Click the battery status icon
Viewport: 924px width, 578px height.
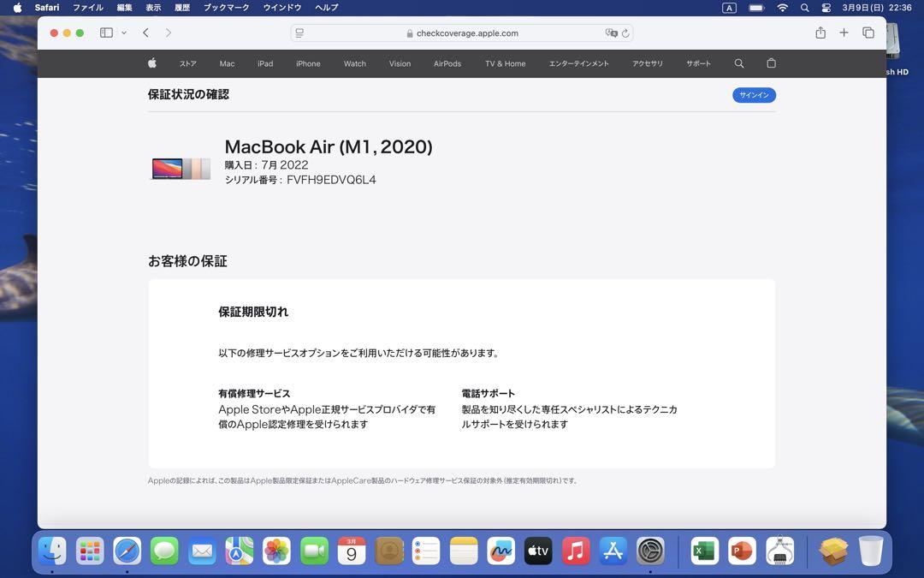click(756, 8)
